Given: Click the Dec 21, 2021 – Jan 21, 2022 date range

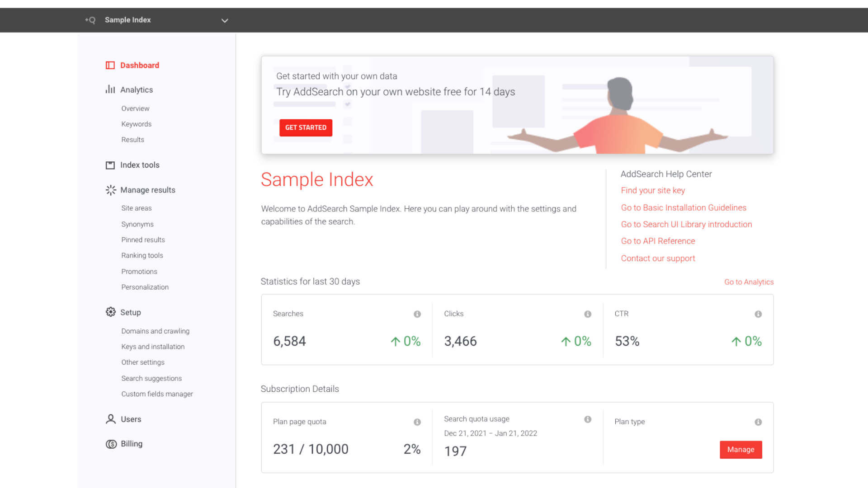Looking at the screenshot, I should tap(491, 433).
